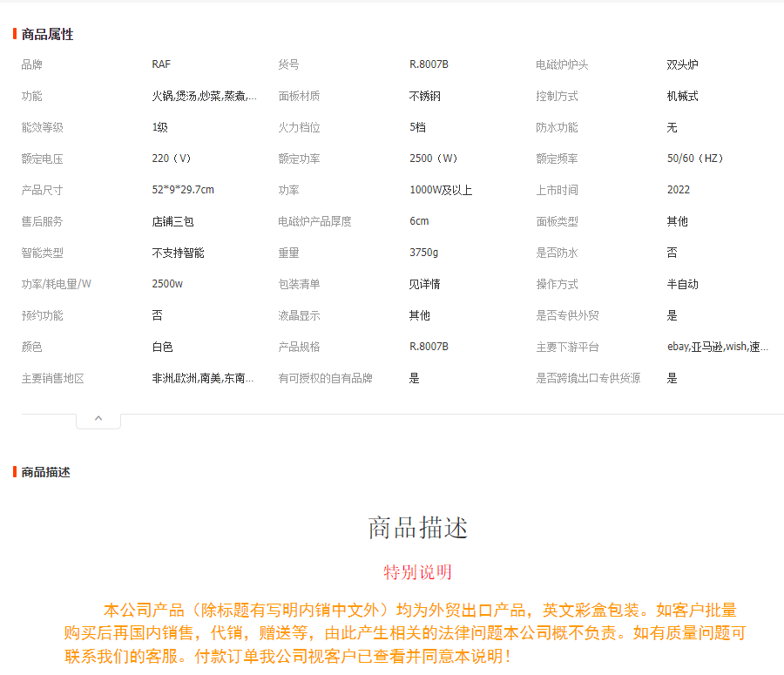Click the 额定功率 value 2500 (W)
784x675 pixels.
point(434,159)
